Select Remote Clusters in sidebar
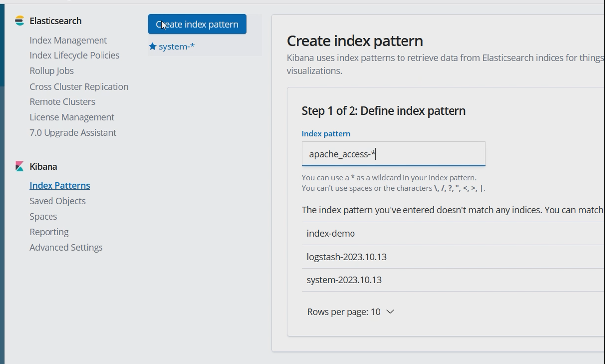 click(x=62, y=102)
